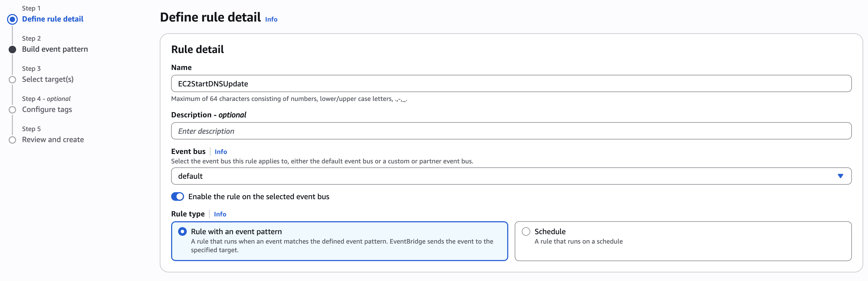Go to Select target(s) step

(48, 79)
